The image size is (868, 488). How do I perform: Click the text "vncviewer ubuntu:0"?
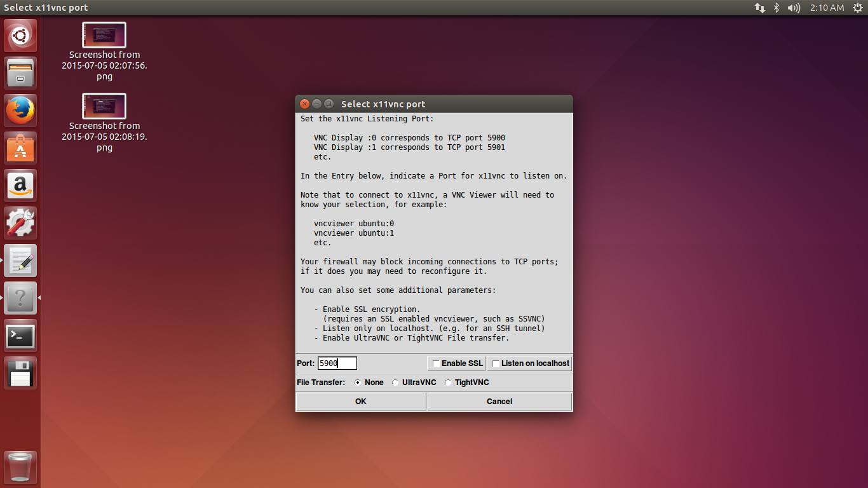pos(354,224)
